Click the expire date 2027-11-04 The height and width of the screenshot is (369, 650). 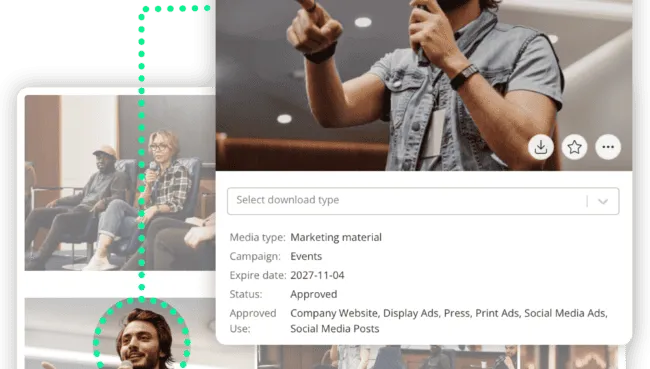click(317, 275)
